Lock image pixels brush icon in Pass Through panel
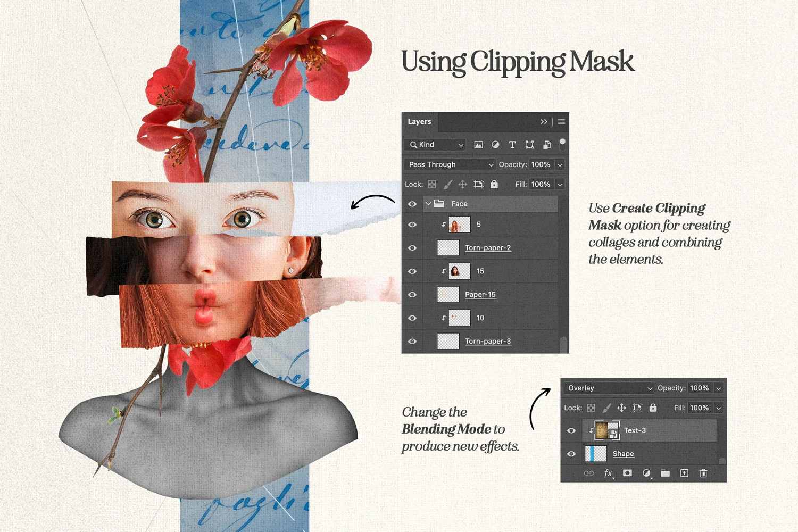This screenshot has width=798, height=532. (447, 184)
